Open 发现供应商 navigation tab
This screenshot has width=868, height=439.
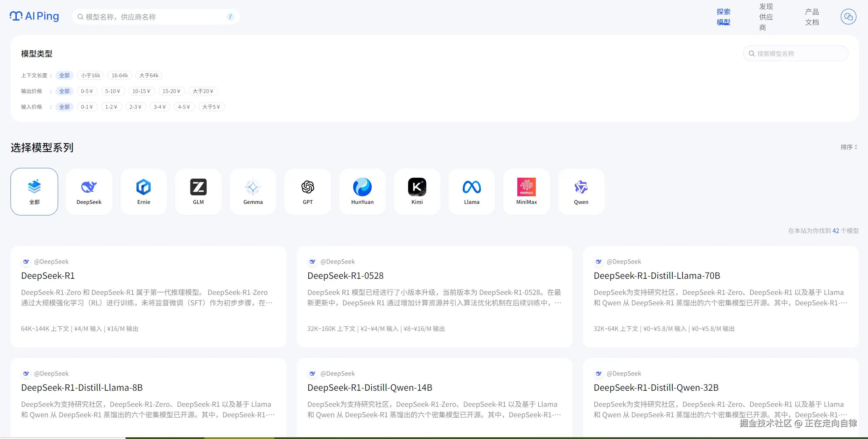pyautogui.click(x=766, y=17)
